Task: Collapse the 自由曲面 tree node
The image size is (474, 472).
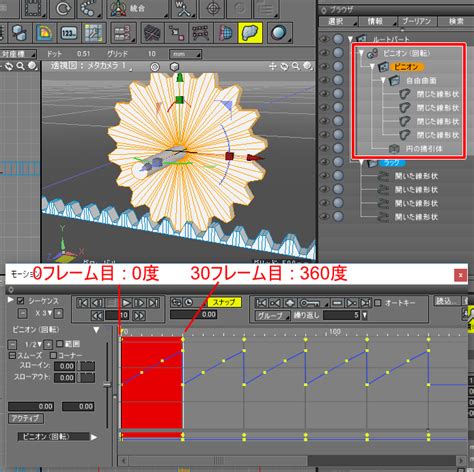Action: (x=383, y=80)
